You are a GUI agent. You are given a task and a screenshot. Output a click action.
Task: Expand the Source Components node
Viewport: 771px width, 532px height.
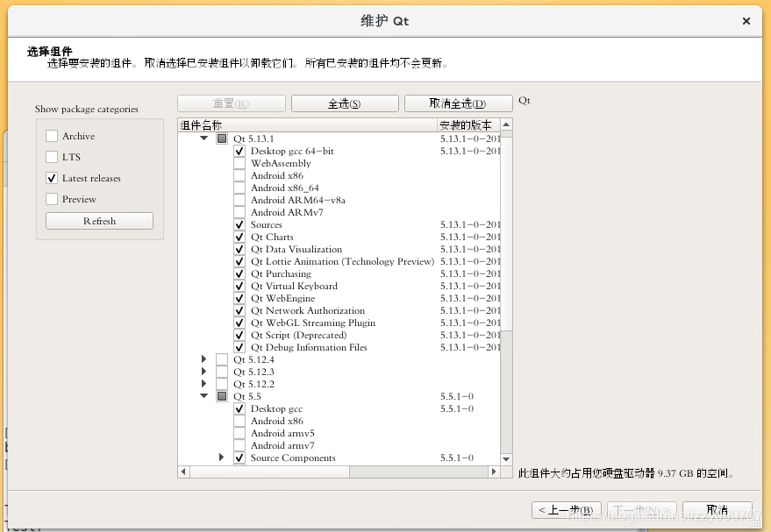[x=221, y=458]
